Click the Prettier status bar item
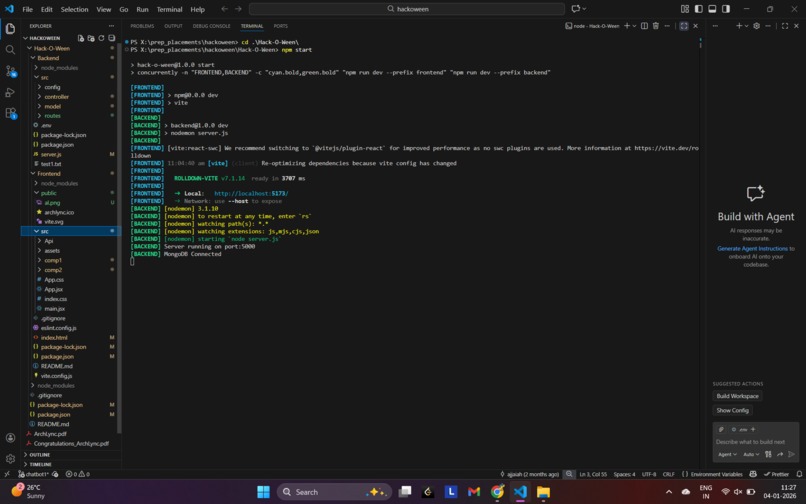 pyautogui.click(x=777, y=474)
